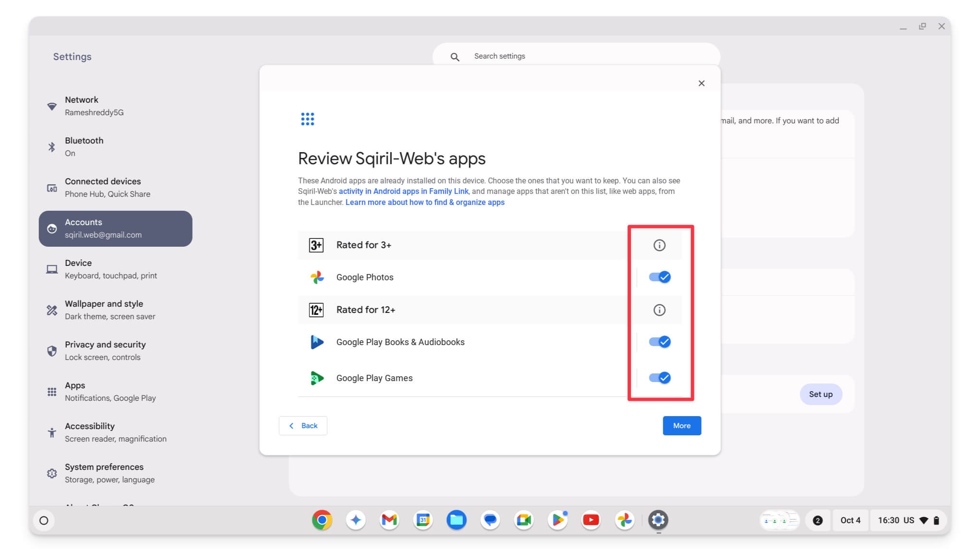Open the desk overview thumbnail in shelf
980x551 pixels.
780,520
